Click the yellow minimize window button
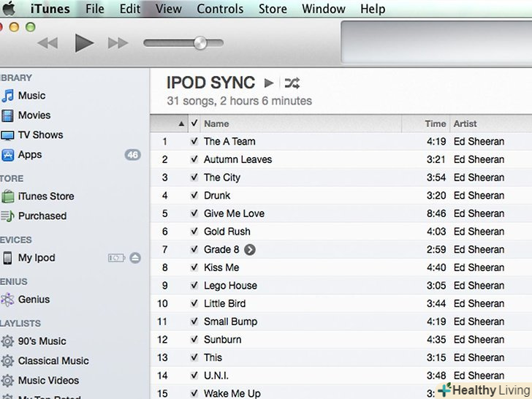The width and height of the screenshot is (532, 399). pyautogui.click(x=15, y=27)
